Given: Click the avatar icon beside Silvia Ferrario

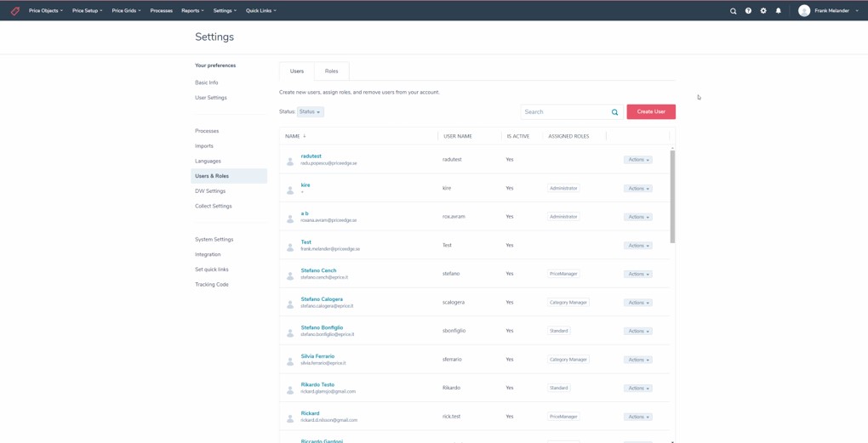Looking at the screenshot, I should tap(289, 361).
